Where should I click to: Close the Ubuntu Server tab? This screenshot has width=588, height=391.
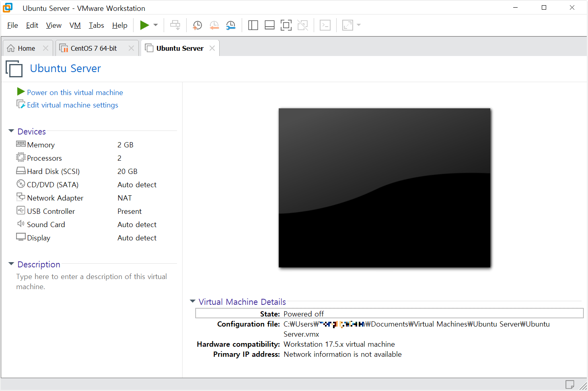click(x=212, y=48)
